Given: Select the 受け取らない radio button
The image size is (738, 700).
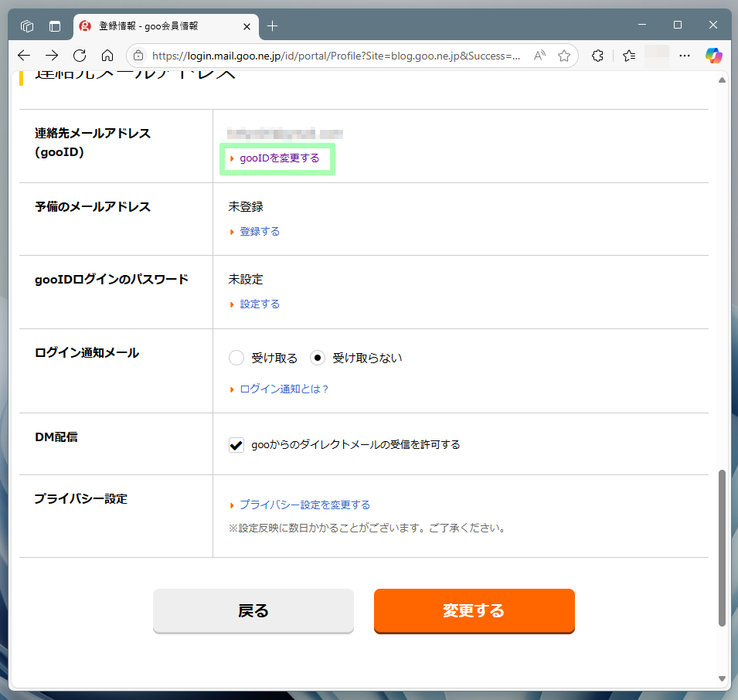Looking at the screenshot, I should [317, 358].
